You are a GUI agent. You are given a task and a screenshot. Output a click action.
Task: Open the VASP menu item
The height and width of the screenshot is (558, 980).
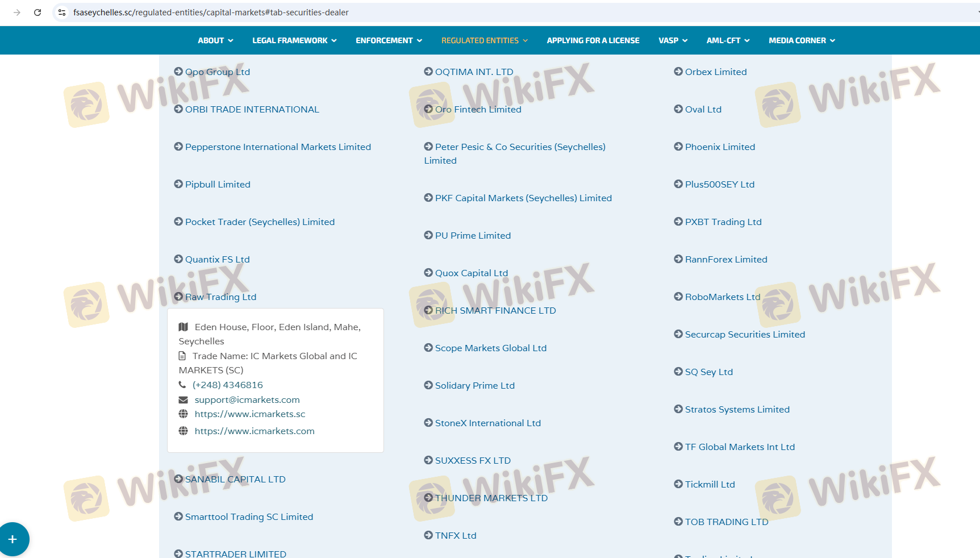pyautogui.click(x=673, y=40)
